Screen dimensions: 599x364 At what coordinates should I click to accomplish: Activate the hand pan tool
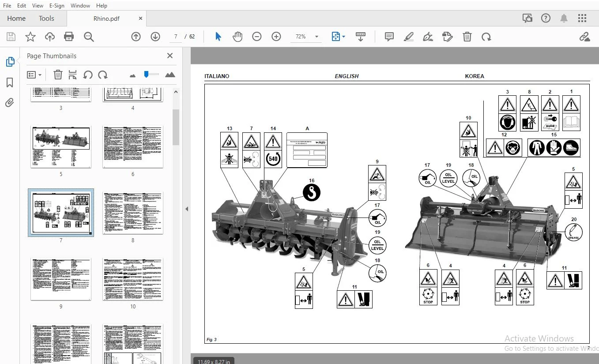point(237,37)
